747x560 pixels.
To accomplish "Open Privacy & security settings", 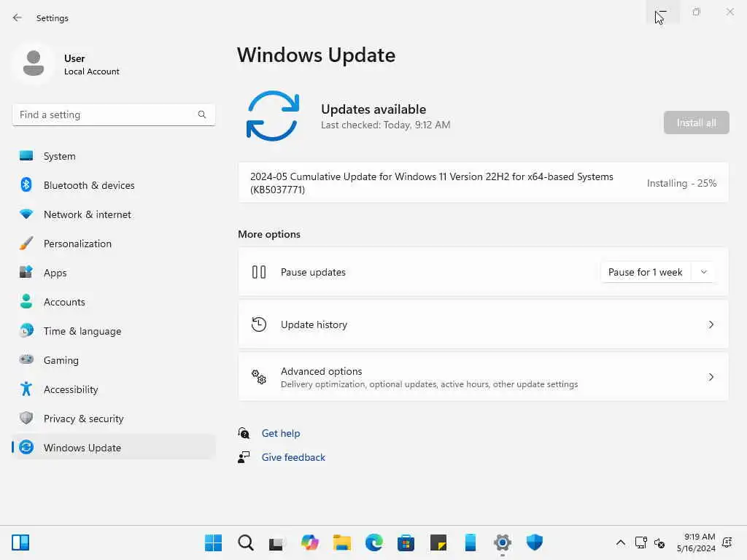I will 113,419.
